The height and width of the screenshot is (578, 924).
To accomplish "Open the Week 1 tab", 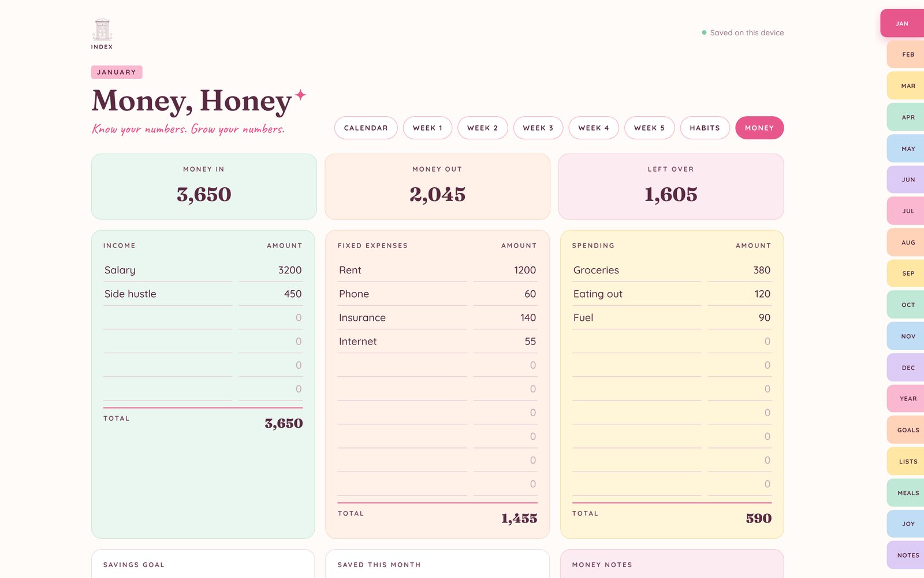I will pos(427,128).
